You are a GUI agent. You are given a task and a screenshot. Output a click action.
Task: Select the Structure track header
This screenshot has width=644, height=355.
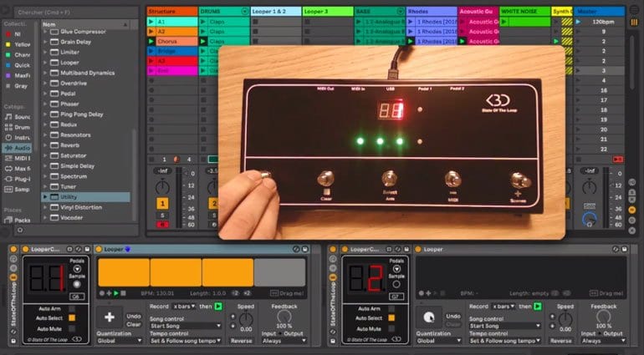(x=172, y=11)
